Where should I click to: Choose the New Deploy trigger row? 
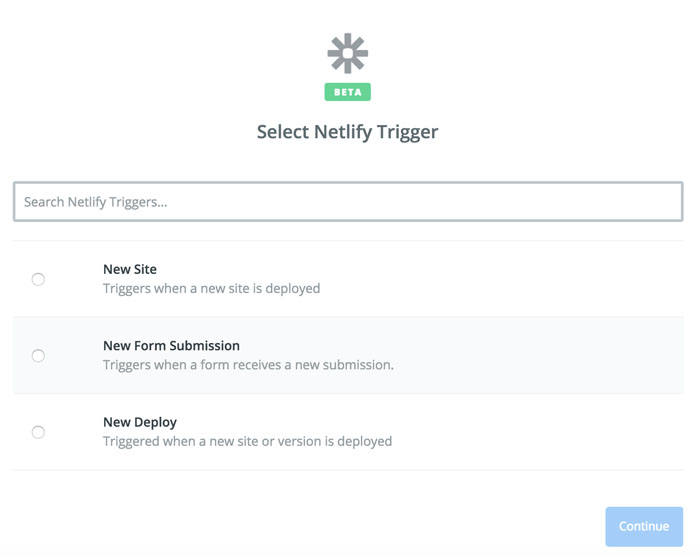500,432
